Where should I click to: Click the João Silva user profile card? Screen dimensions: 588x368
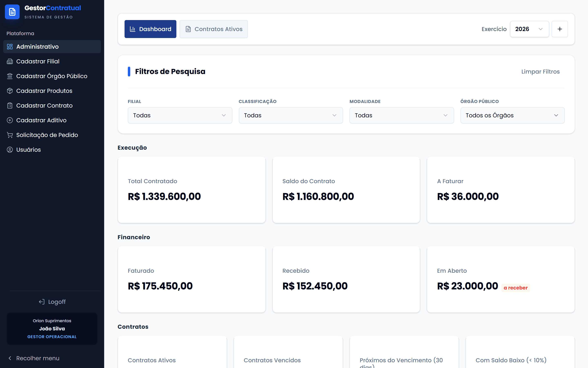coord(52,329)
